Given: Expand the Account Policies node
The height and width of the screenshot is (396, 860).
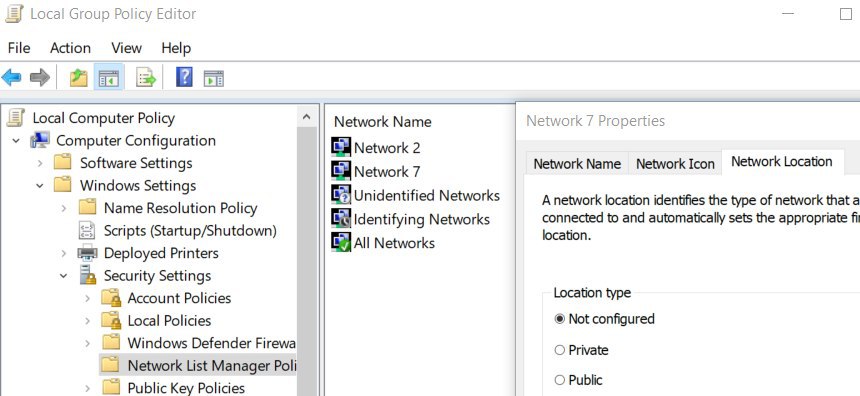Looking at the screenshot, I should (x=87, y=298).
